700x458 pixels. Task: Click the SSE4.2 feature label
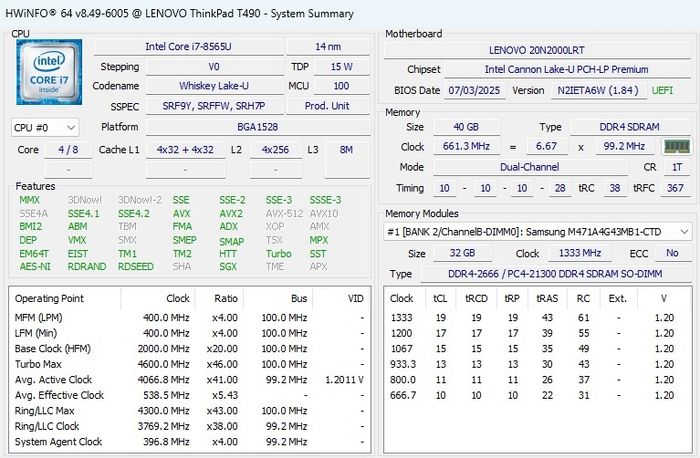pyautogui.click(x=133, y=214)
